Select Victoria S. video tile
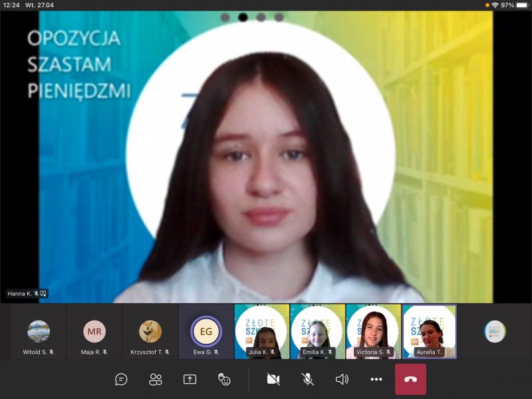The height and width of the screenshot is (399, 532). (x=373, y=331)
